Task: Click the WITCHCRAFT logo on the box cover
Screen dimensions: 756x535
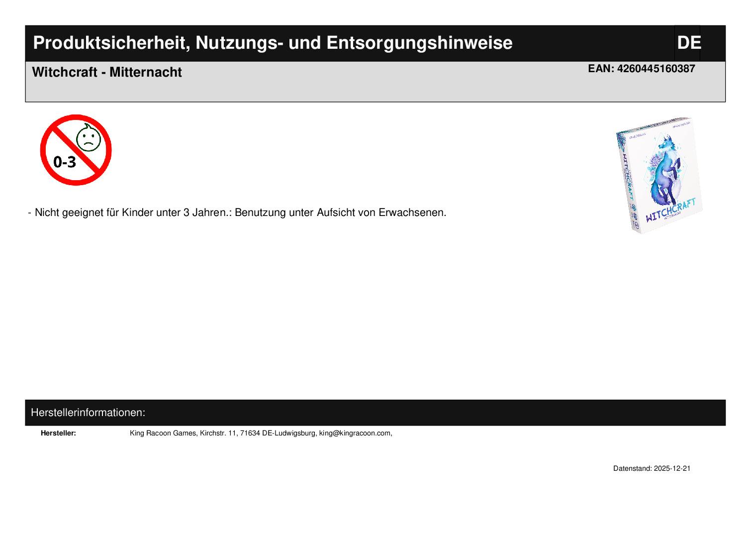Action: [669, 209]
